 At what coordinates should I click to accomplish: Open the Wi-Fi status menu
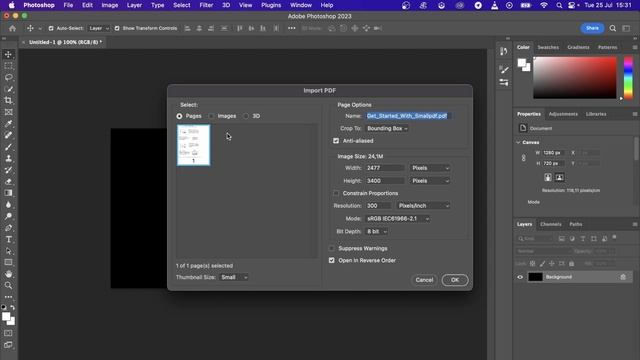click(544, 5)
